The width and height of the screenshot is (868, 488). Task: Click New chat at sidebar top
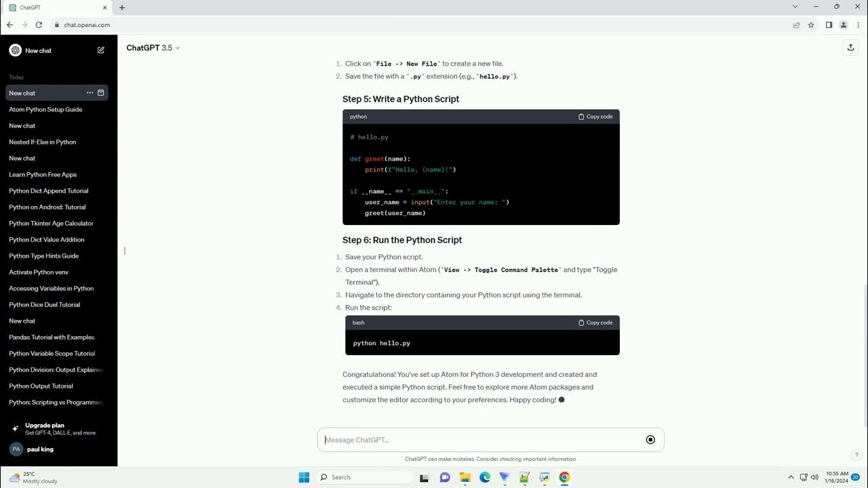click(x=57, y=51)
